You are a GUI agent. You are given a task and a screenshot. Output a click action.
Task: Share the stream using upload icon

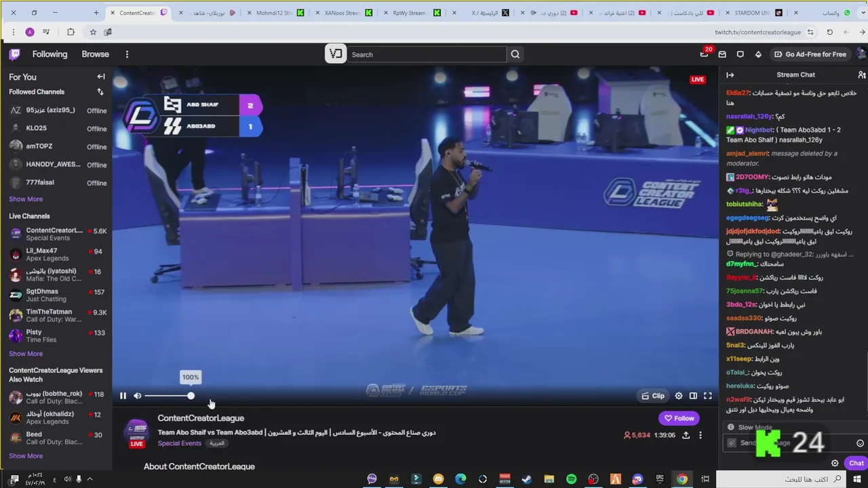coord(686,435)
